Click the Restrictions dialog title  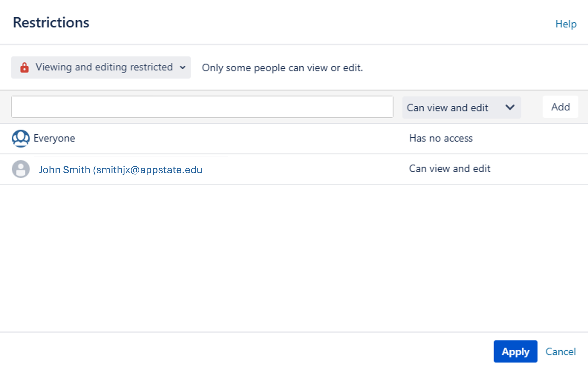51,23
